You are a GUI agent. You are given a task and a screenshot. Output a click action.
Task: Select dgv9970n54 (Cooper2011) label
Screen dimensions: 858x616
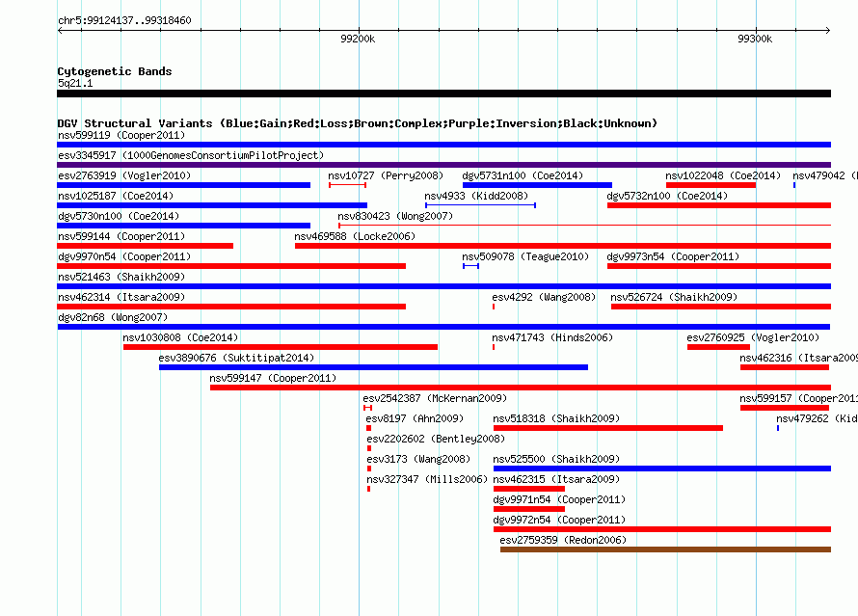pyautogui.click(x=124, y=256)
